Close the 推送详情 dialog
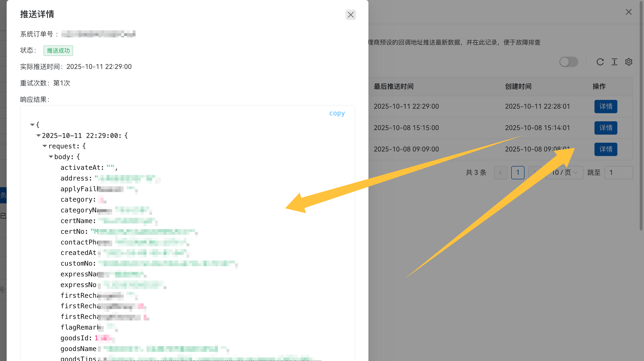Viewport: 644px width, 361px height. 351,15
